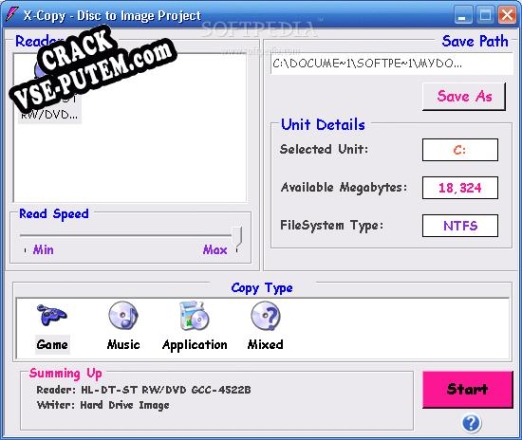The image size is (522, 440).
Task: Click the Application label text
Action: click(x=195, y=345)
